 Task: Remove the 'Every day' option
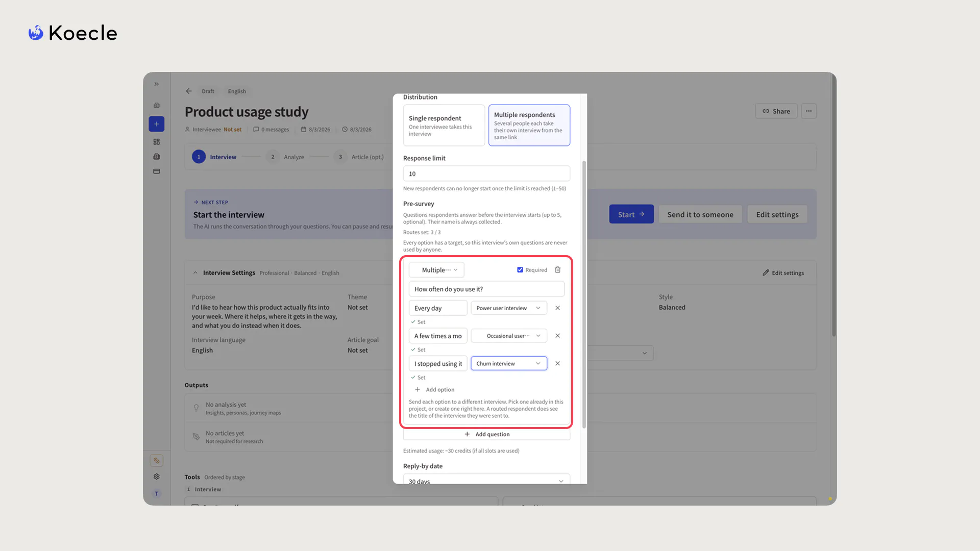(x=558, y=308)
